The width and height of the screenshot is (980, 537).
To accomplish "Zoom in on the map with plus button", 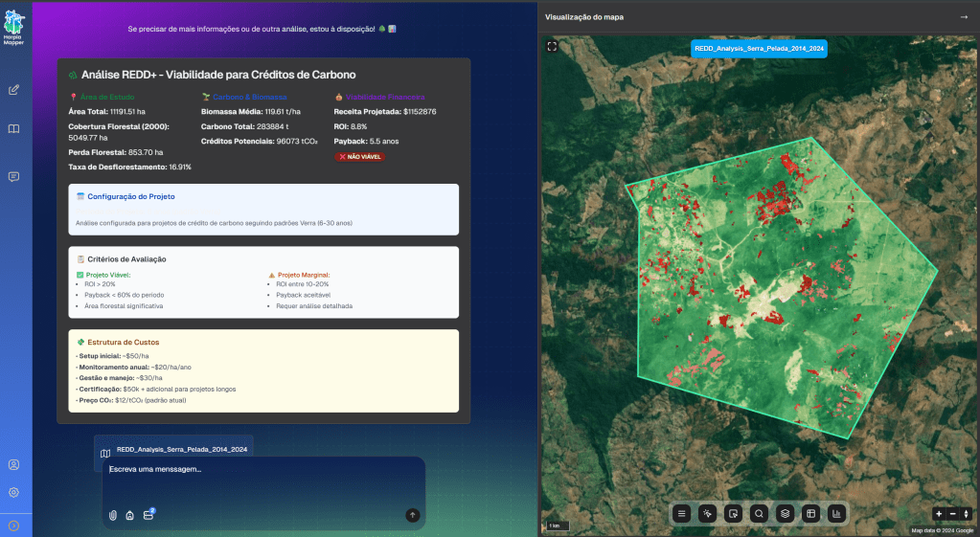I will pos(939,514).
